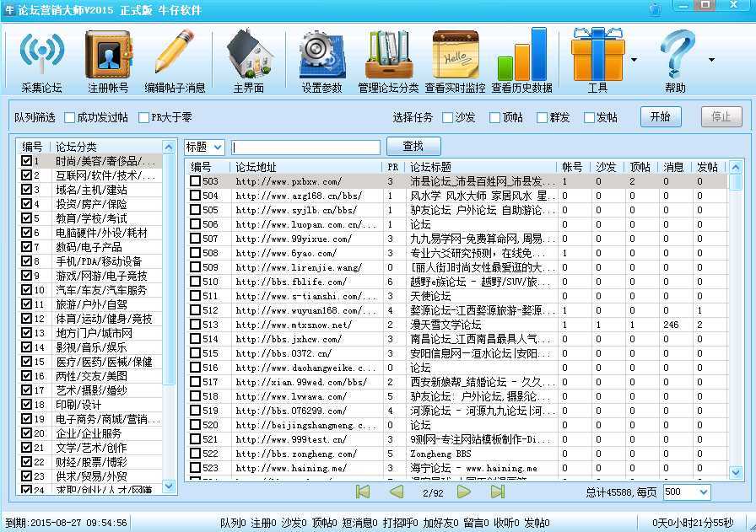Image resolution: width=756 pixels, height=532 pixels.
Task: Uncheck the 时尚/美容/奢侈品 category checkbox
Action: [28, 161]
